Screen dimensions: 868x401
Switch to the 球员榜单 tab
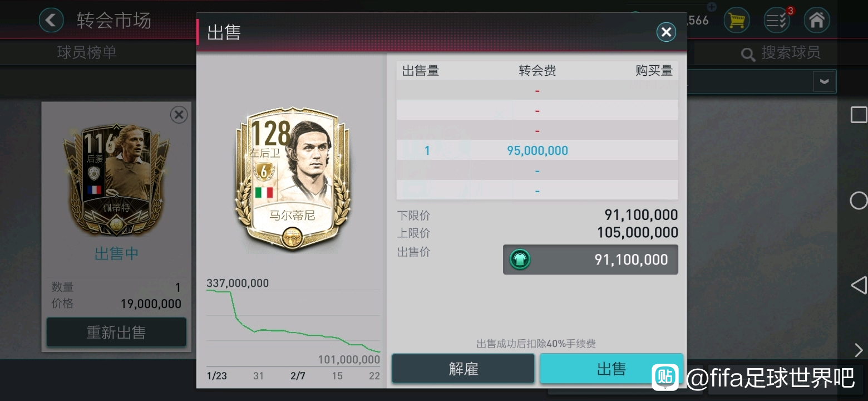pos(87,53)
